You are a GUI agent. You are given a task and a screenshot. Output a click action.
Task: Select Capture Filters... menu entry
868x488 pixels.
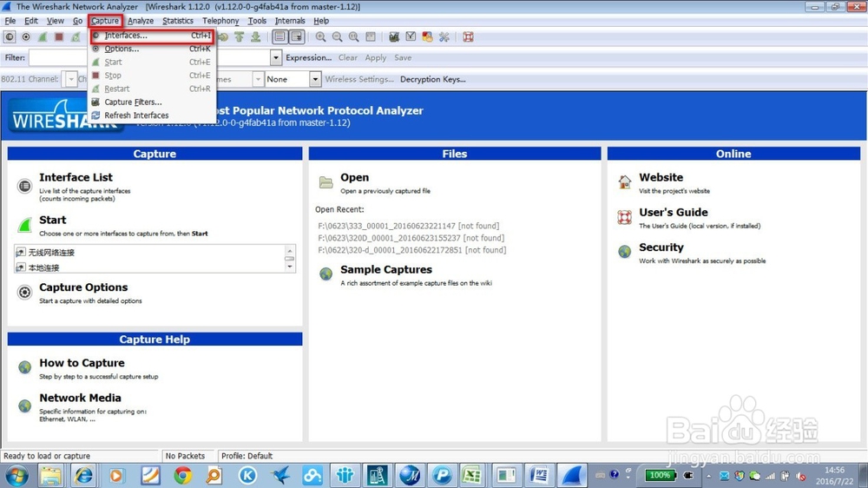152,102
